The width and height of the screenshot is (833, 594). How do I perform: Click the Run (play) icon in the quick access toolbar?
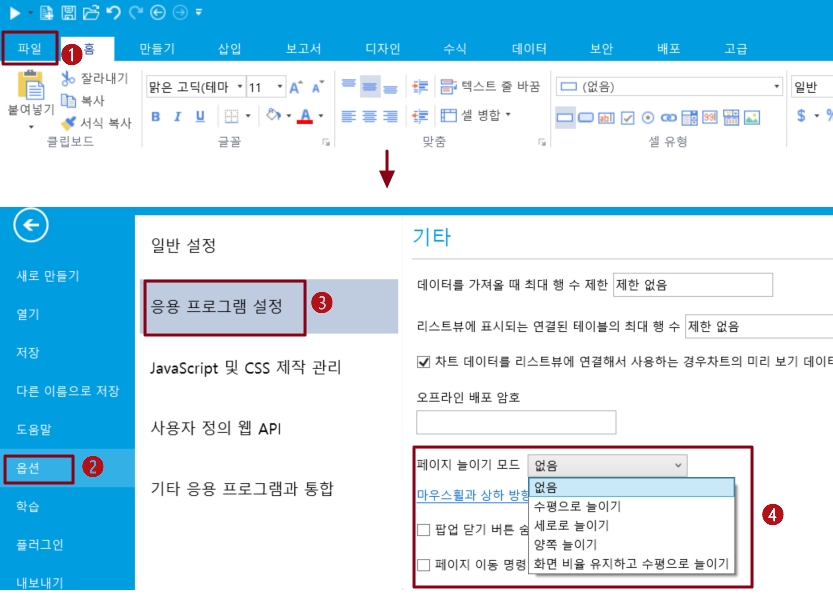[x=15, y=12]
